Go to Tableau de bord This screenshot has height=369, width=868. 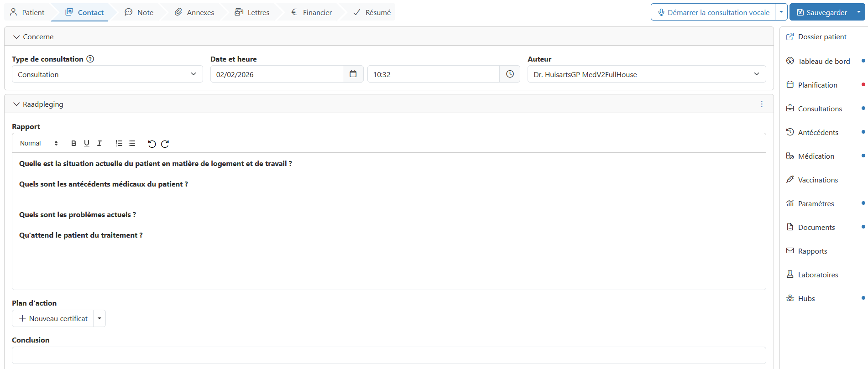pos(818,61)
